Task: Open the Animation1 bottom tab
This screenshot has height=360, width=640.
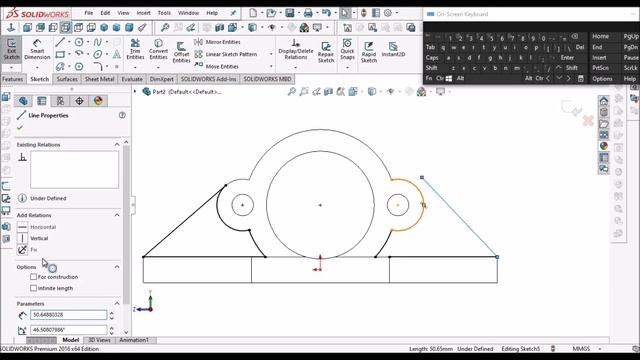Action: click(134, 340)
